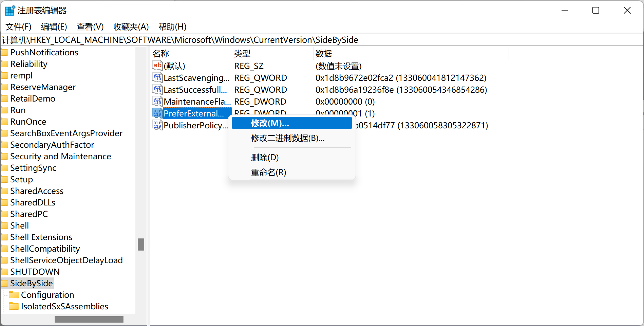Select the LastSuccessfull... value name
This screenshot has height=326, width=644.
(195, 90)
